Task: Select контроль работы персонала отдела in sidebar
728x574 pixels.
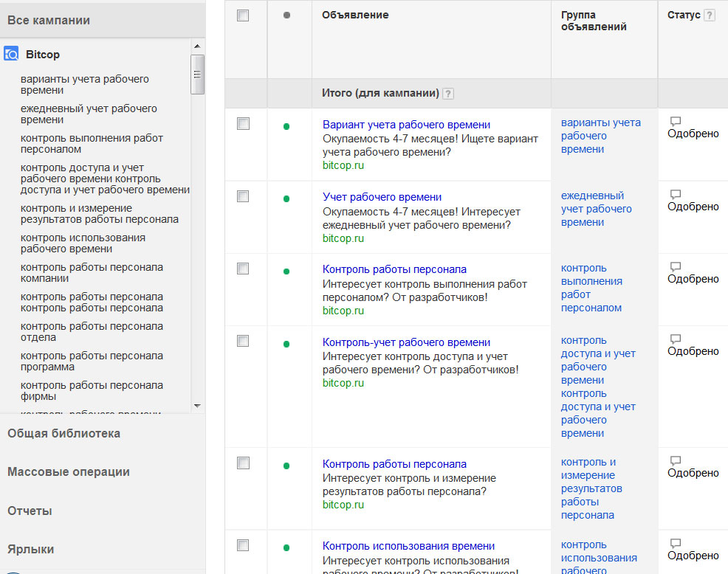Action: pyautogui.click(x=92, y=332)
